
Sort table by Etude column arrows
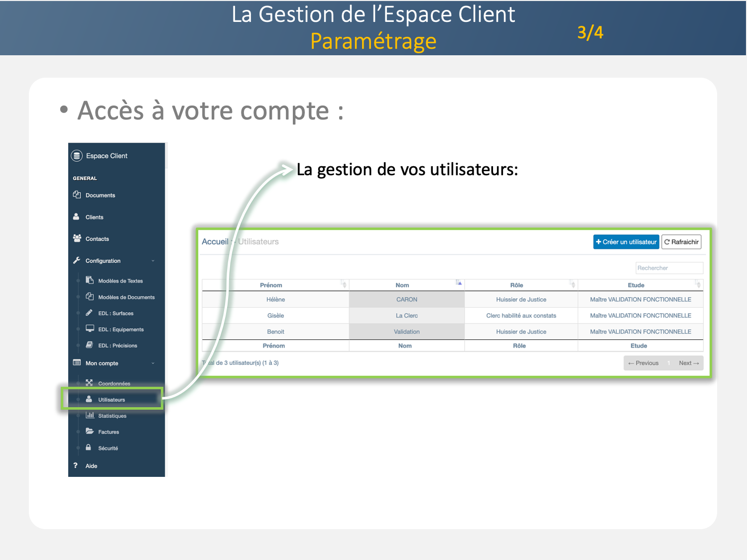pos(698,284)
